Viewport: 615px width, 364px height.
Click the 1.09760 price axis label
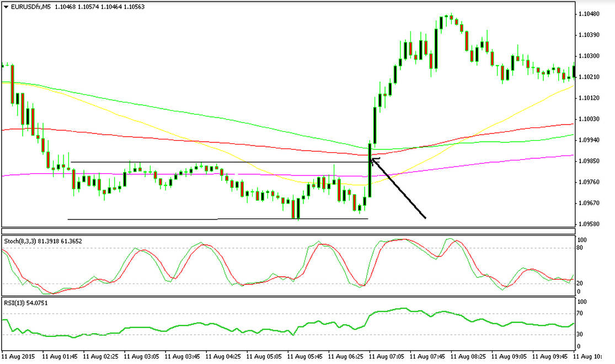[589, 182]
